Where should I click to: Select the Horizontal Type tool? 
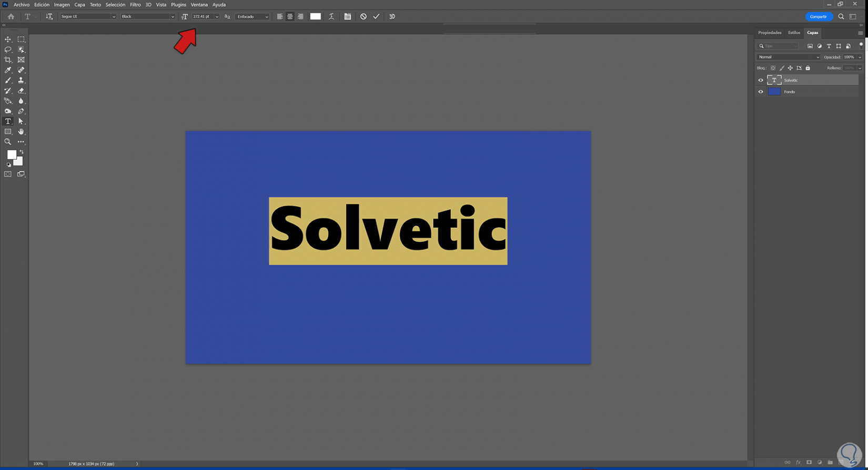point(8,121)
